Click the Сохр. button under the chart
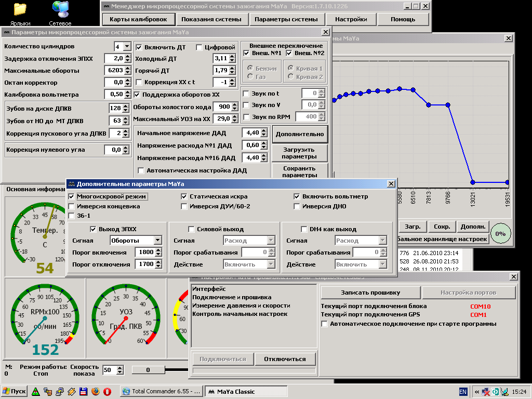This screenshot has width=532, height=399. (x=442, y=227)
